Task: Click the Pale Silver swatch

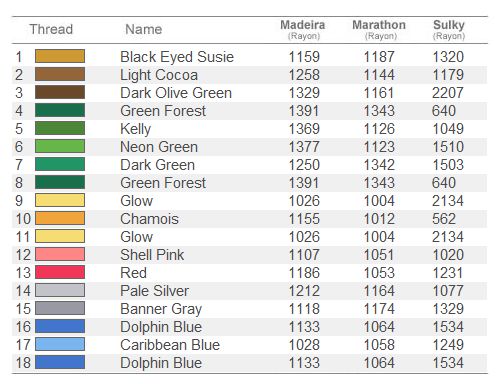Action: [60, 290]
